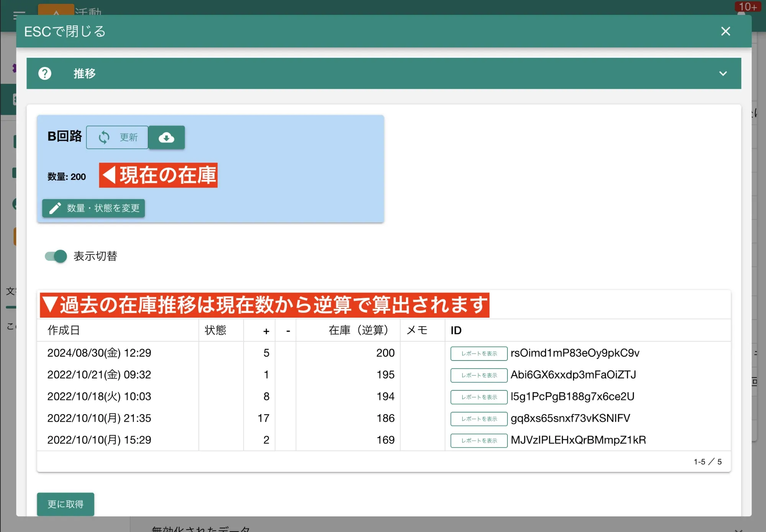
Task: Select the 2024/08/30 12:29 table row
Action: coord(99,353)
